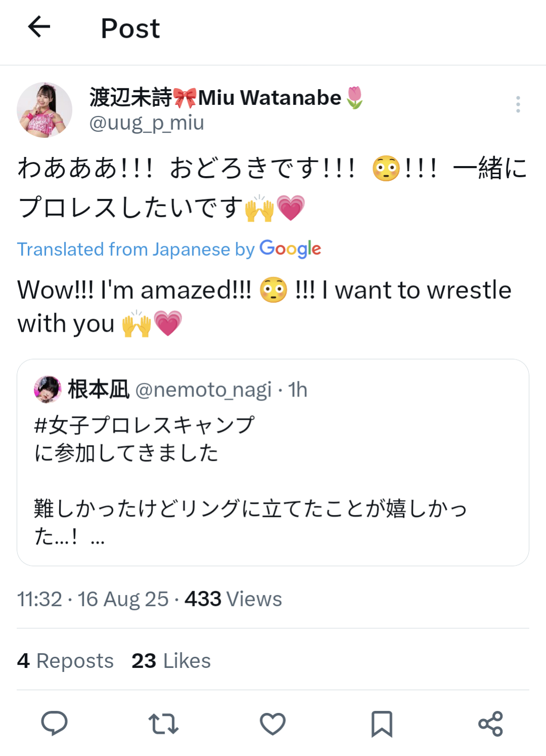Open Miu Watanabe's profile picture
This screenshot has width=546, height=756.
pos(45,110)
